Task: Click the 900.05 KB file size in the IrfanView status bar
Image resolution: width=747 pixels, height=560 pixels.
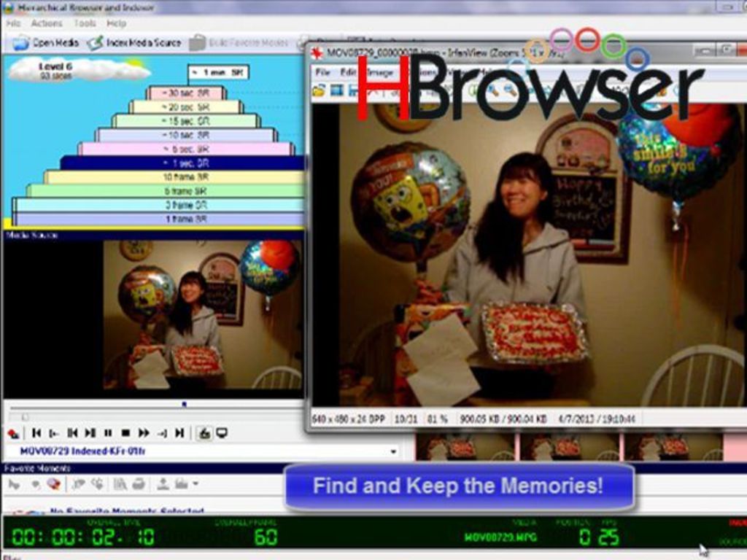Action: (503, 419)
